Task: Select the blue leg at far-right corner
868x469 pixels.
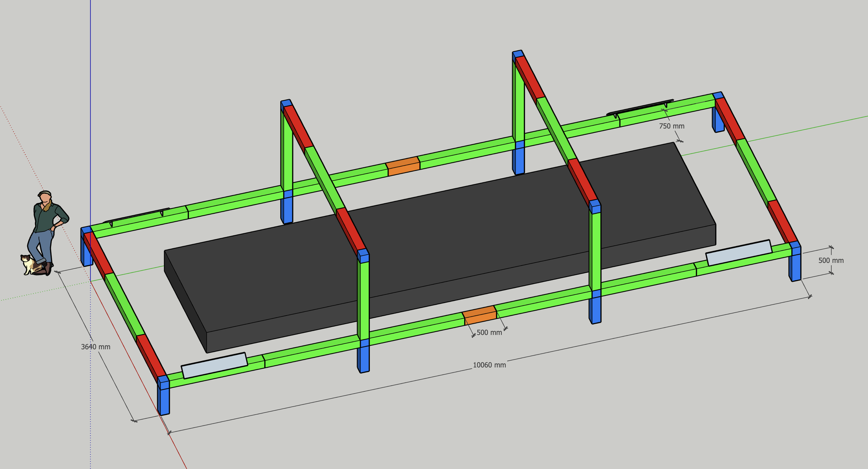Action: pyautogui.click(x=796, y=267)
